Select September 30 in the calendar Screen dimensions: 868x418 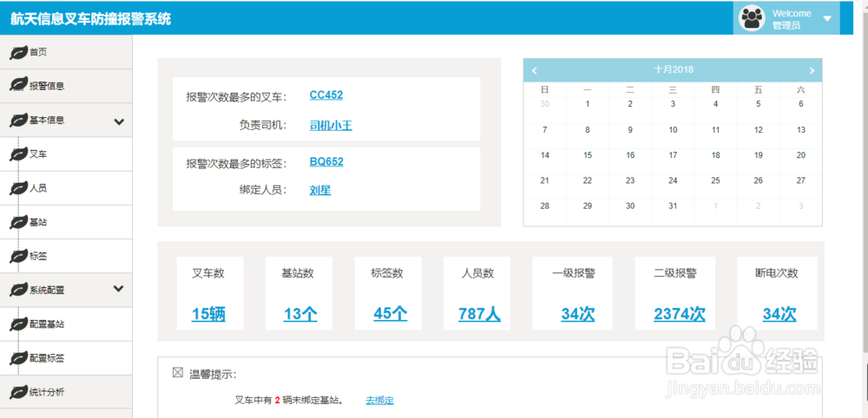point(545,104)
